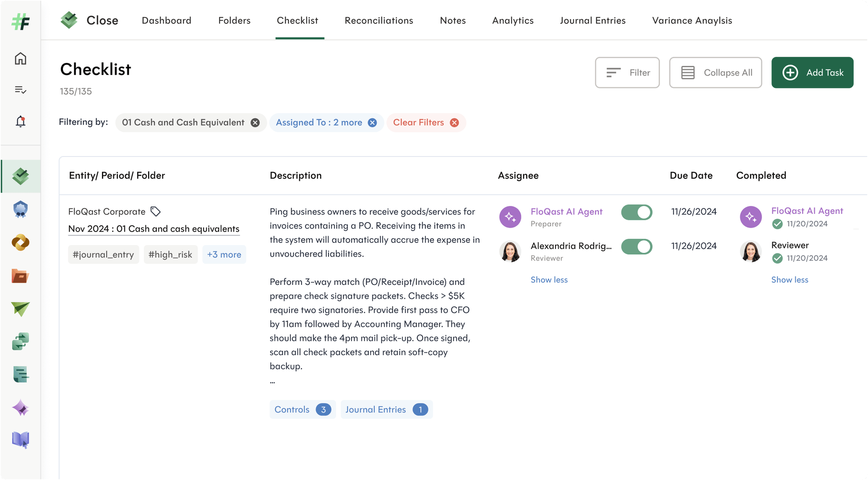
Task: Open the teal document list sidebar icon
Action: 20,375
